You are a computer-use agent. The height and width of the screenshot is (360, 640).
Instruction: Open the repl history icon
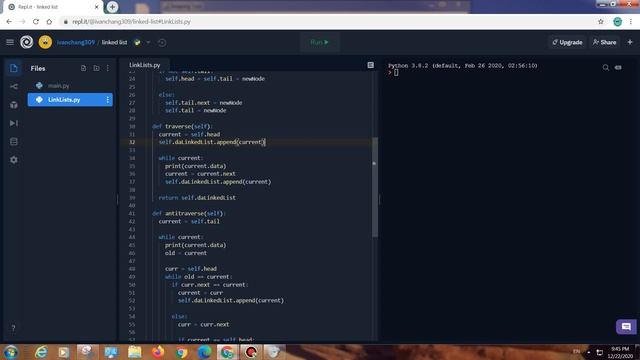point(162,42)
